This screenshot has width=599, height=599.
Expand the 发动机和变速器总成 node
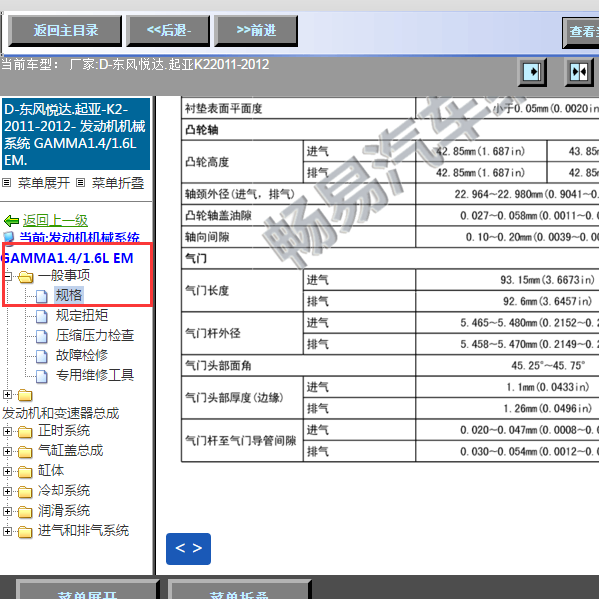[7, 394]
